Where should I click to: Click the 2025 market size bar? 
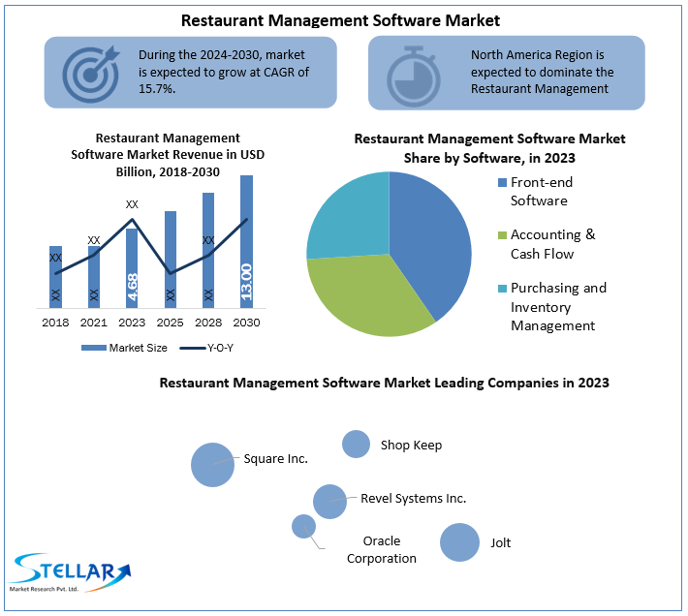click(x=171, y=260)
